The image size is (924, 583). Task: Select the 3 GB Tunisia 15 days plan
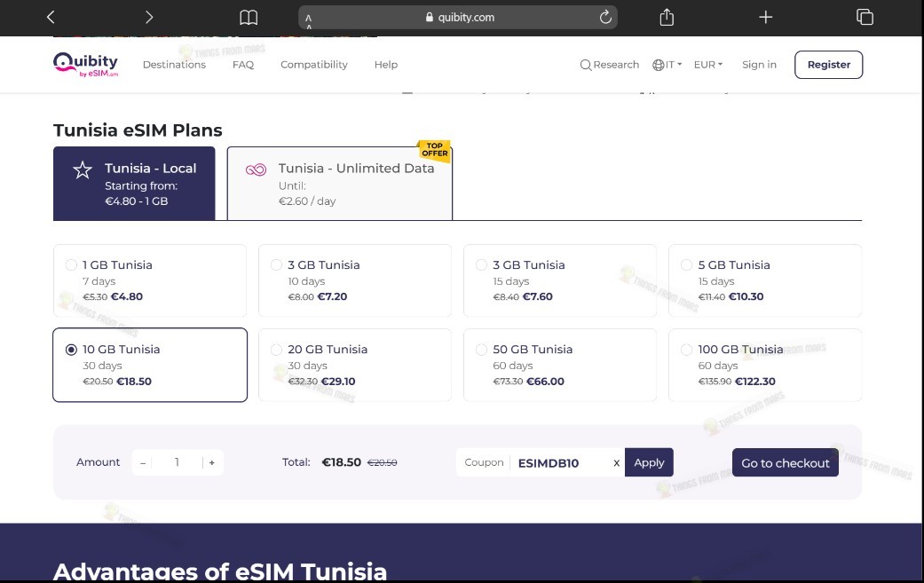tap(560, 281)
